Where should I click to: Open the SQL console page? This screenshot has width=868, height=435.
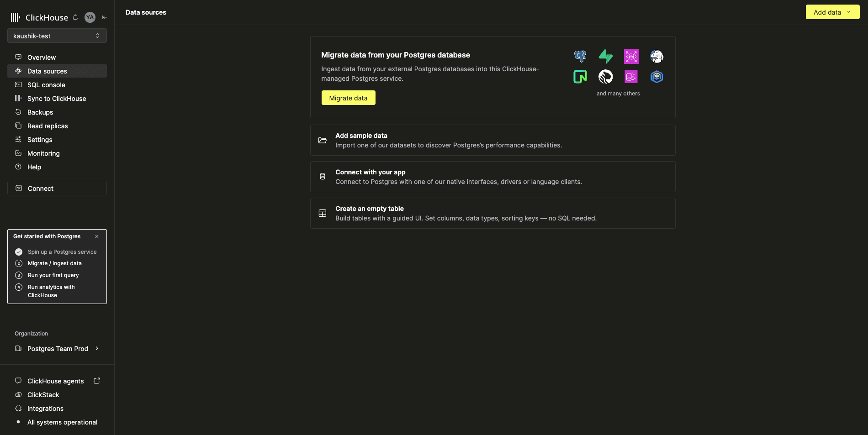[x=57, y=85]
